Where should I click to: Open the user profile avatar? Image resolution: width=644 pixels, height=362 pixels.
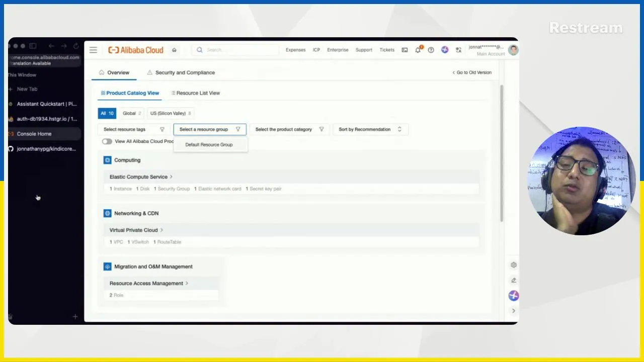[x=513, y=50]
